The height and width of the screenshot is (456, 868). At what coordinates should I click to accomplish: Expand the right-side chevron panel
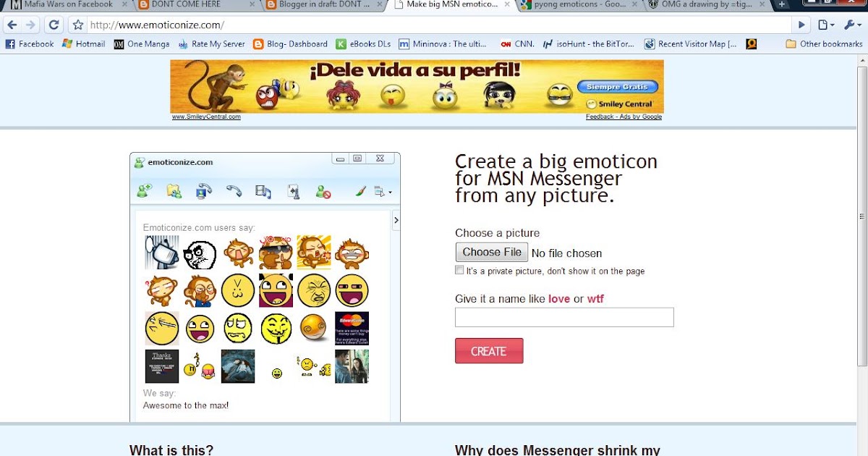coord(396,220)
